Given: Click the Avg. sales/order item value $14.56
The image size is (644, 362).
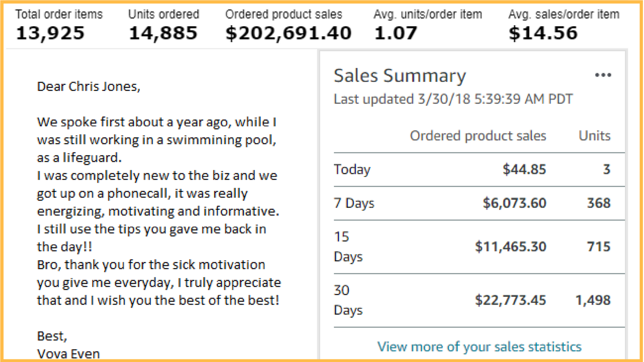Looking at the screenshot, I should tap(543, 34).
